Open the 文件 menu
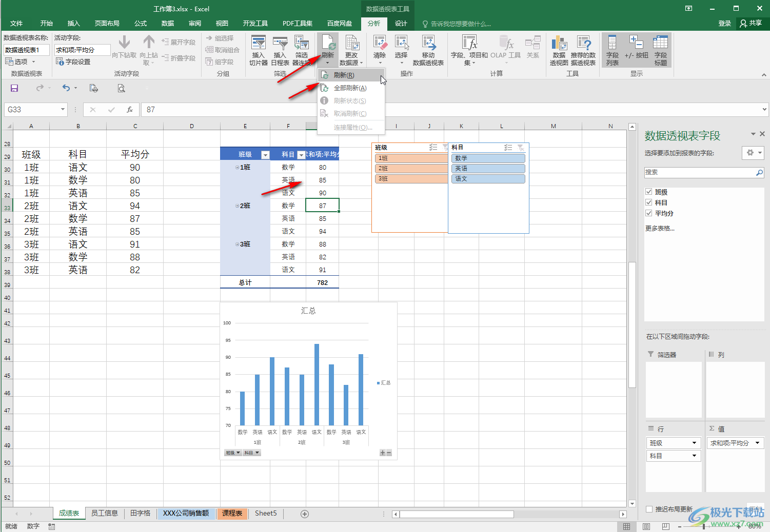The width and height of the screenshot is (770, 532). click(x=16, y=24)
